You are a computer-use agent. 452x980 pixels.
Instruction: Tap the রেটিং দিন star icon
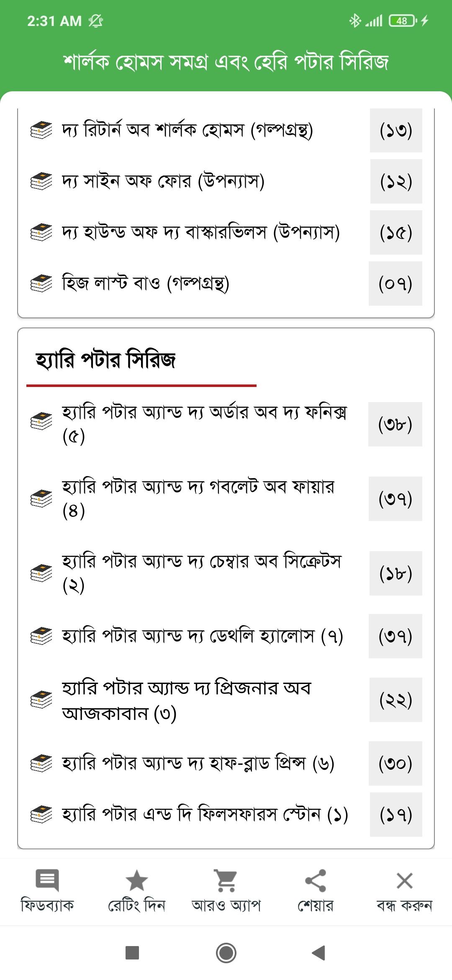137,880
